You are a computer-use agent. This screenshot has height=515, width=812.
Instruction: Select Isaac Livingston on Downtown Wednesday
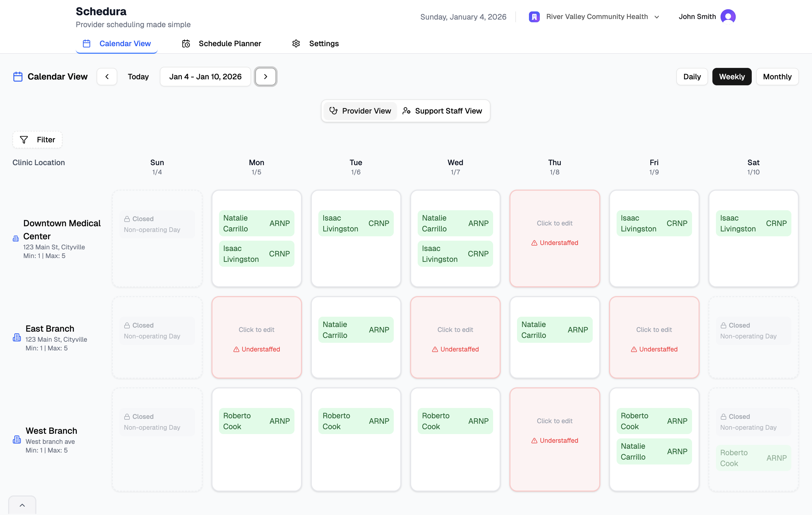(455, 254)
